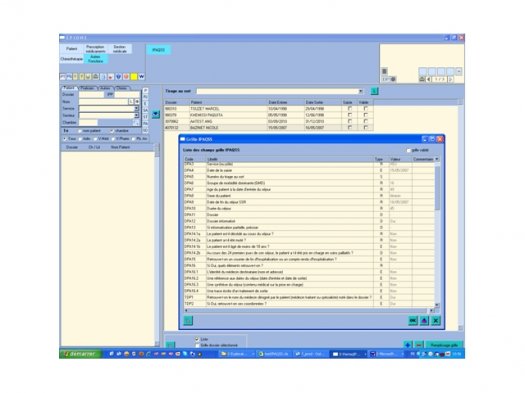Click the horizontal scrollbar in the Grille dialog
This screenshot has height=393, width=525.
[309, 311]
